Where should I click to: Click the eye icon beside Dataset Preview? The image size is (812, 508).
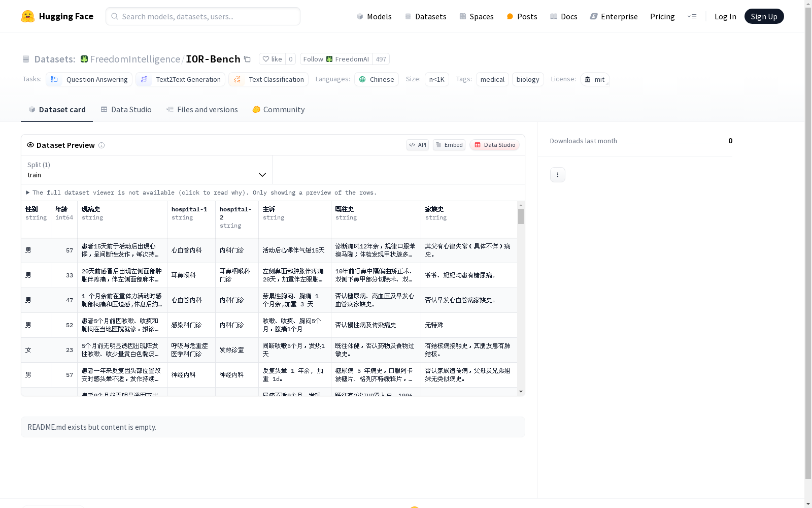coord(30,145)
